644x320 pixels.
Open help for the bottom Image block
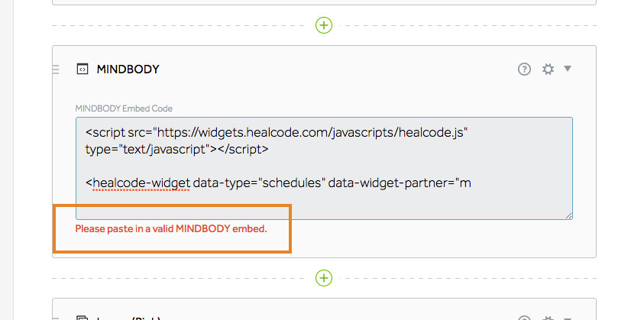click(x=524, y=318)
